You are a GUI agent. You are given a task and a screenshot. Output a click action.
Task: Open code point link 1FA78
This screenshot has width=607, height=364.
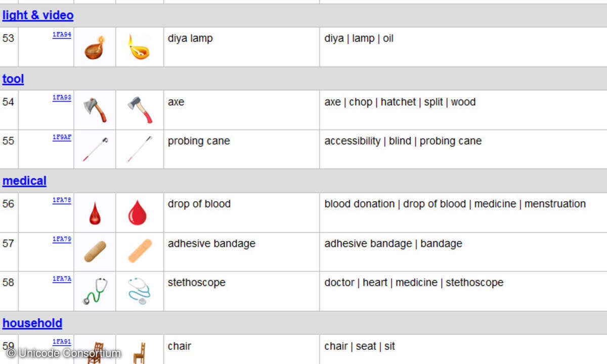click(62, 200)
